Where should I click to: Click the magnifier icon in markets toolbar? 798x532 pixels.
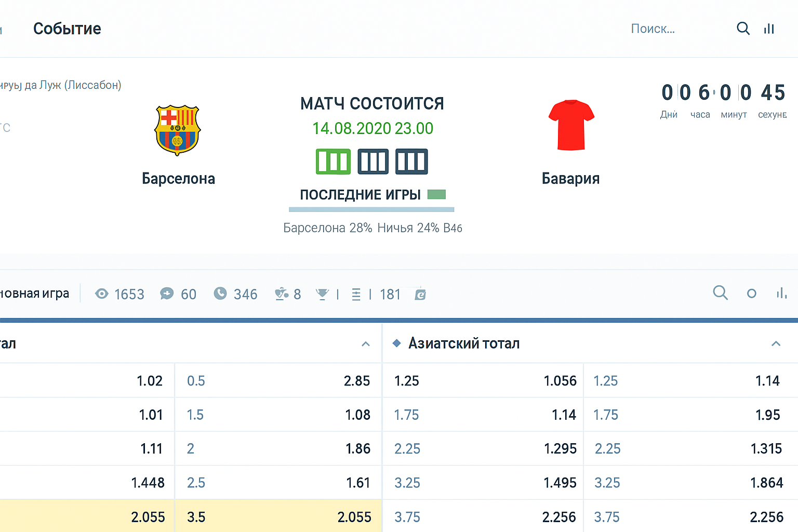coord(720,293)
